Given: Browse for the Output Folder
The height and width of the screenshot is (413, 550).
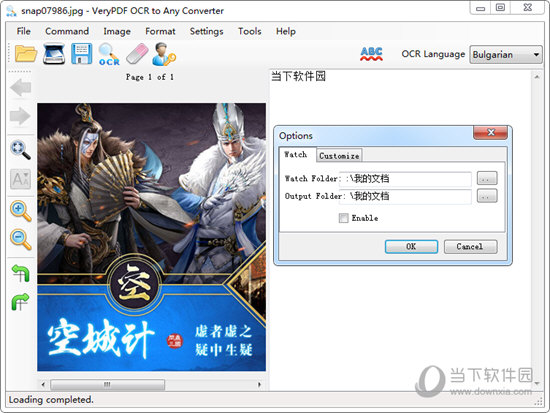Looking at the screenshot, I should [487, 196].
